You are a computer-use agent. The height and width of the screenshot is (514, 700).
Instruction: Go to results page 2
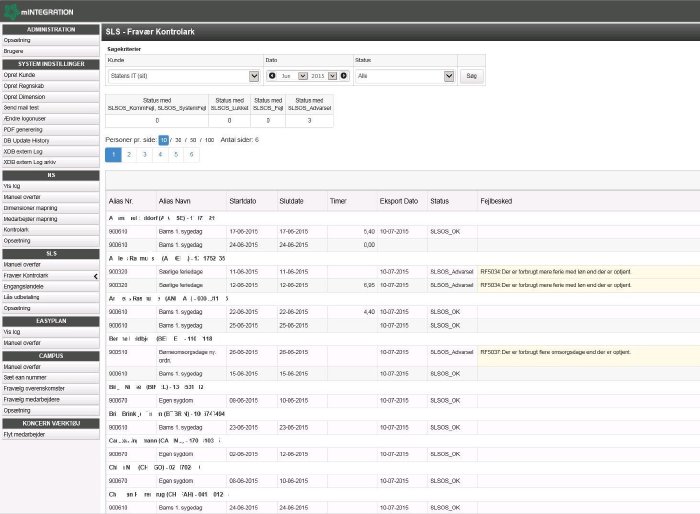click(129, 155)
